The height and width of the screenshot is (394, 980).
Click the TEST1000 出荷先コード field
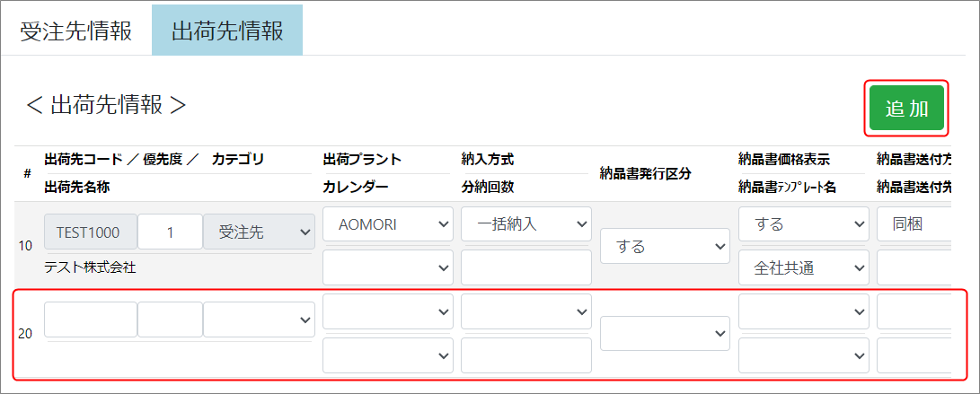coord(90,232)
